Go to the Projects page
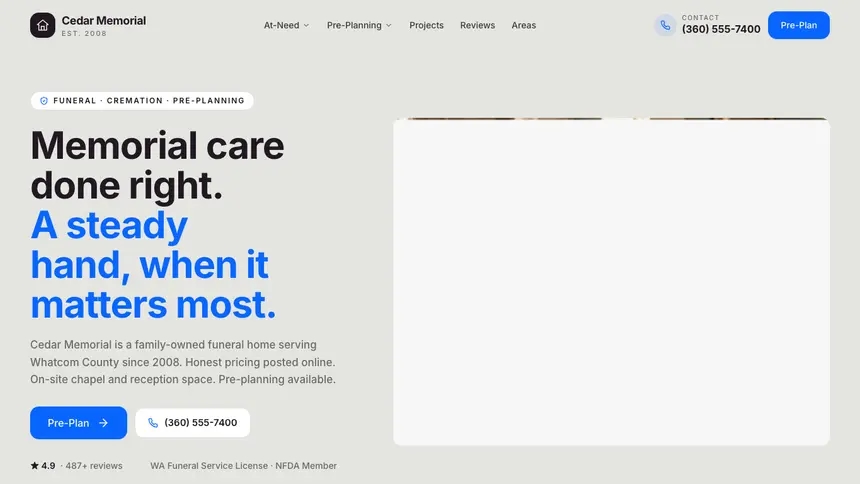Image resolution: width=860 pixels, height=484 pixels. click(426, 25)
